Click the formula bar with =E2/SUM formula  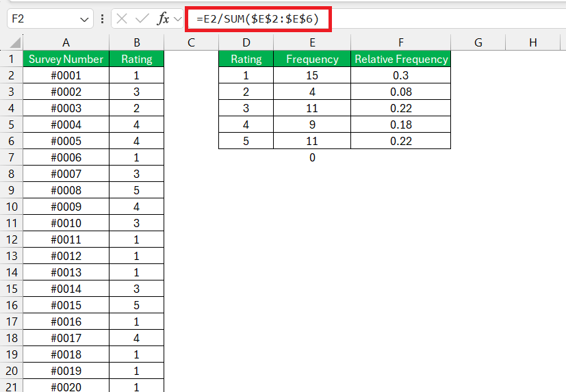(376, 18)
